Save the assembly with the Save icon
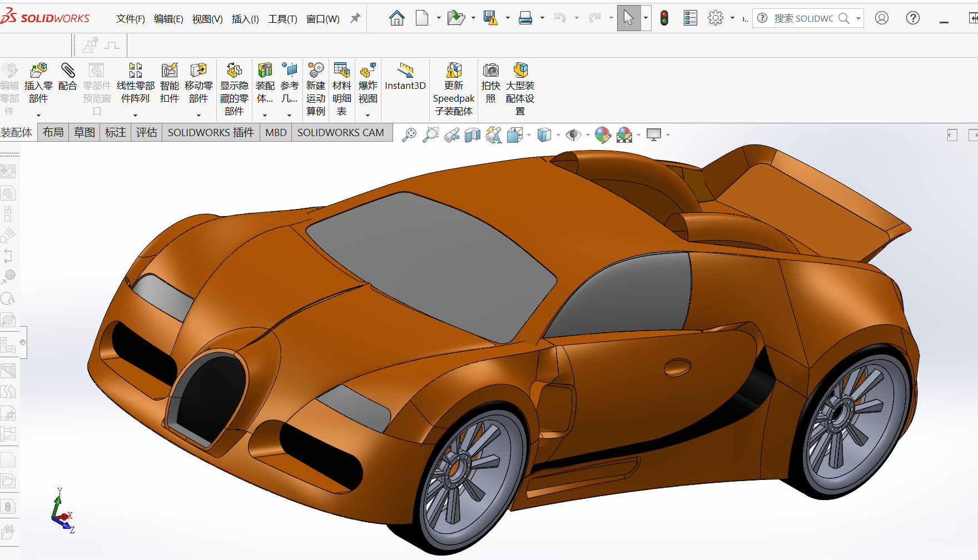978x560 pixels. [x=490, y=18]
